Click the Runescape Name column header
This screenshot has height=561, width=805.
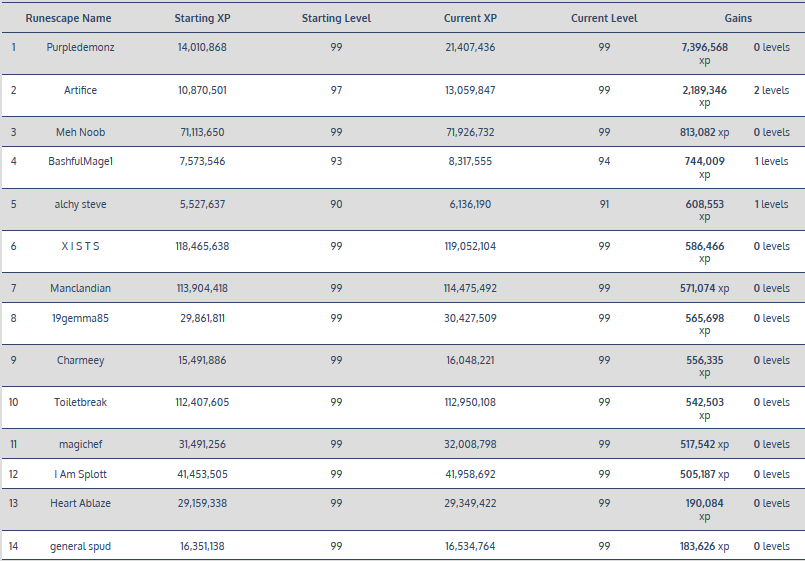pos(68,18)
